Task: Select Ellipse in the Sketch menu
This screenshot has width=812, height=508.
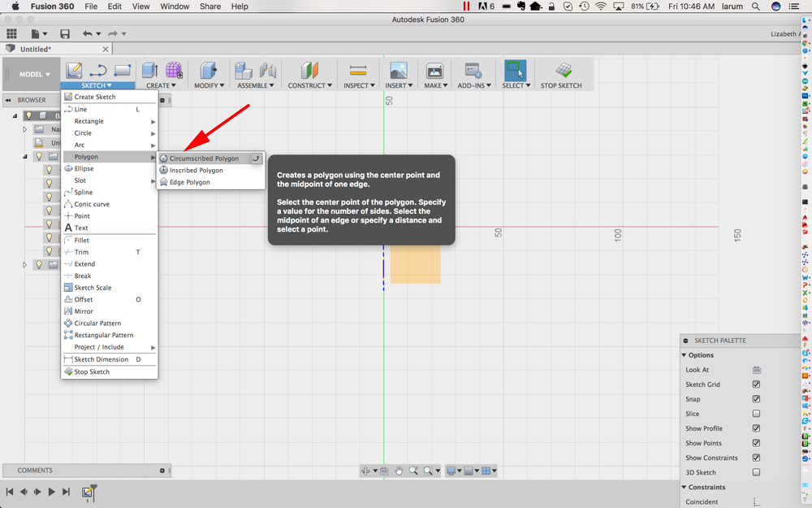Action: pyautogui.click(x=110, y=169)
